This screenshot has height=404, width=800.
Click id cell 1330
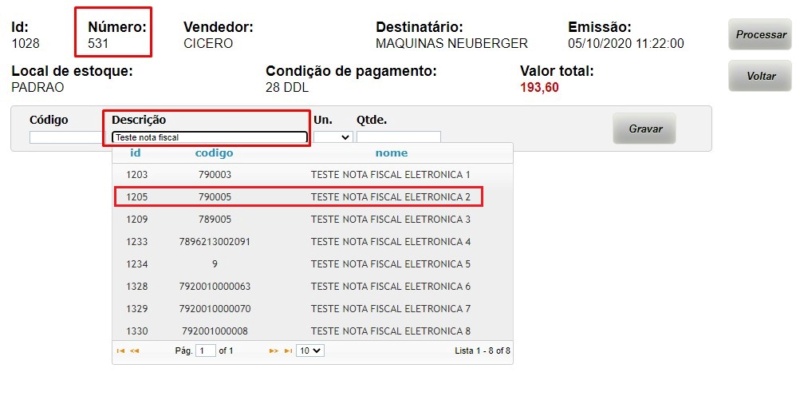[x=137, y=331]
